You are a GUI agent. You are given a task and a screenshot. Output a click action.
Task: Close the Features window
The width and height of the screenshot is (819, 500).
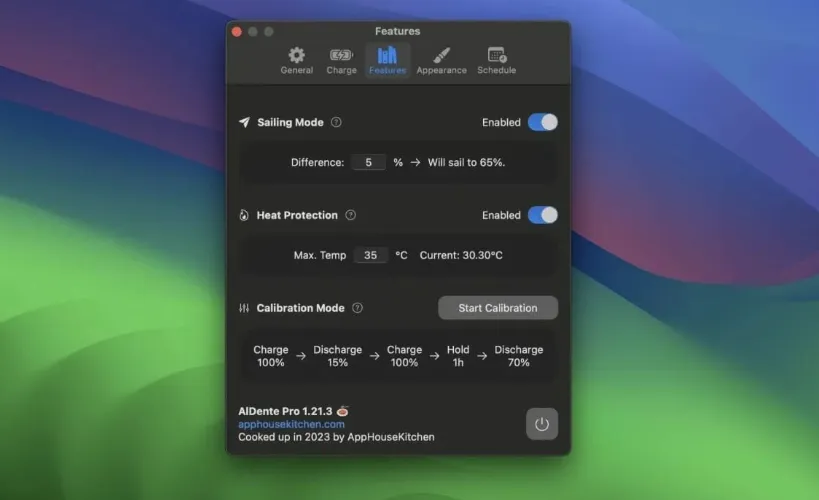tap(237, 32)
